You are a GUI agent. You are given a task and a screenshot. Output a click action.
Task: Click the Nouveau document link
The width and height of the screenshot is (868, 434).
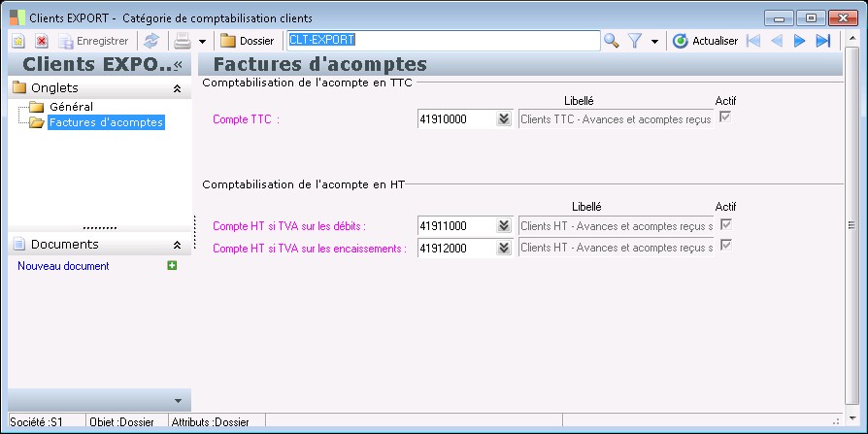point(63,266)
